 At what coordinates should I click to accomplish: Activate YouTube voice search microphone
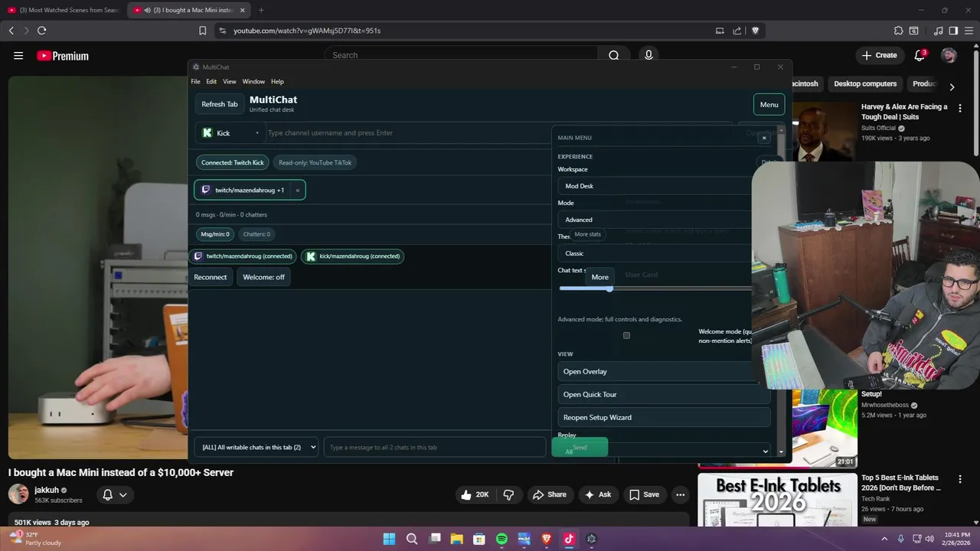click(648, 55)
